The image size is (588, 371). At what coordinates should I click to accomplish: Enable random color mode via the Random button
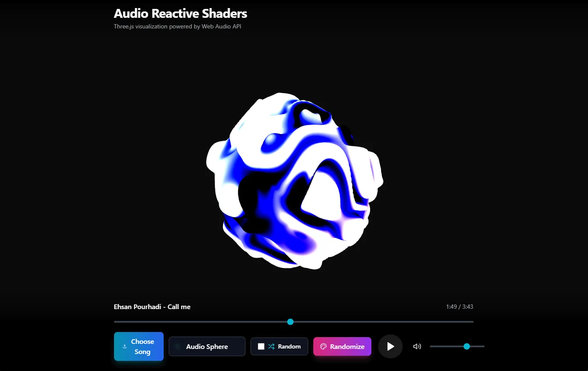(279, 346)
